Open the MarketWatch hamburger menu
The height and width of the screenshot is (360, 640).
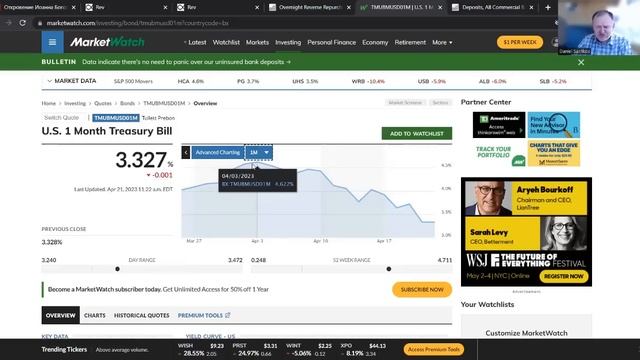(x=52, y=42)
